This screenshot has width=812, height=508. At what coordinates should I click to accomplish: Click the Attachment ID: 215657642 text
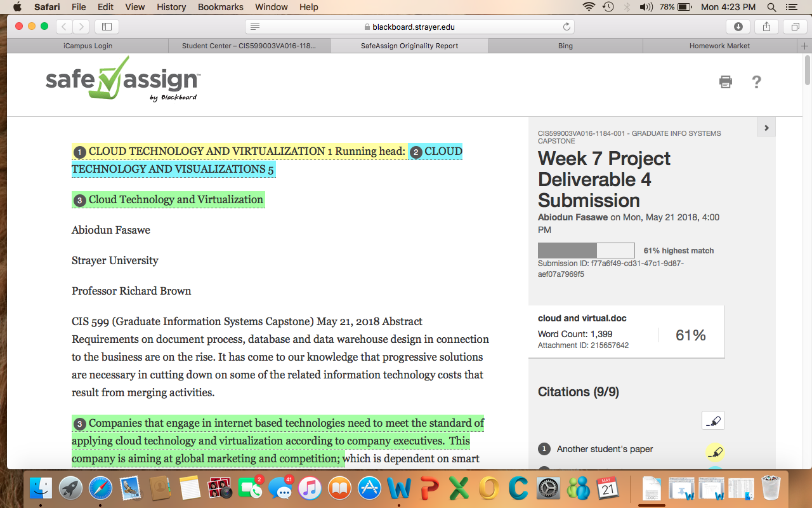coord(583,345)
